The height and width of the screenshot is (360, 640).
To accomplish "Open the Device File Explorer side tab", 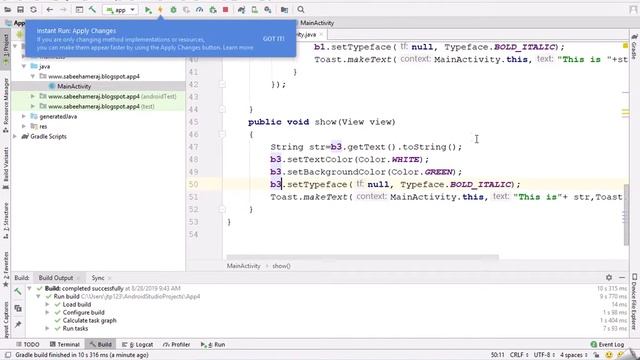I will 635,302.
